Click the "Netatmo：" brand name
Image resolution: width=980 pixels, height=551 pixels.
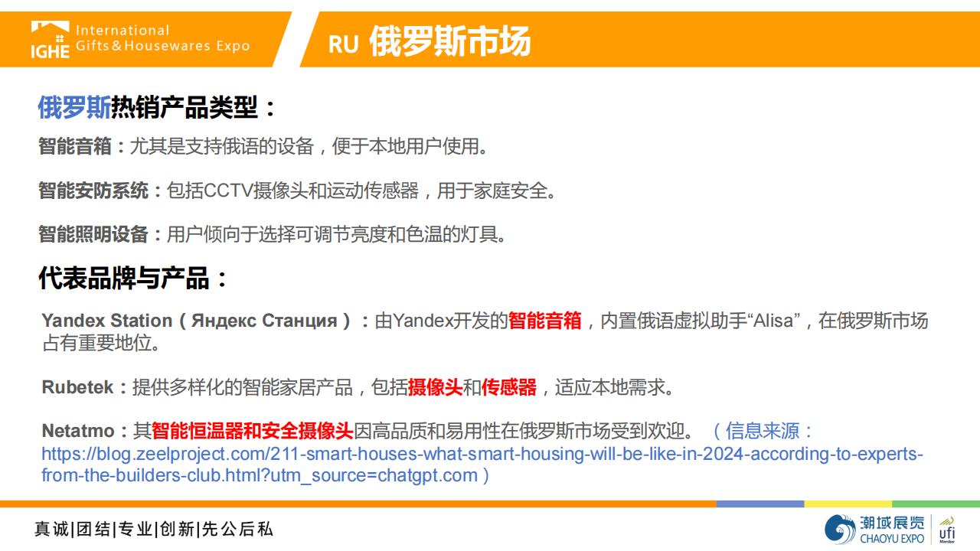tap(87, 431)
